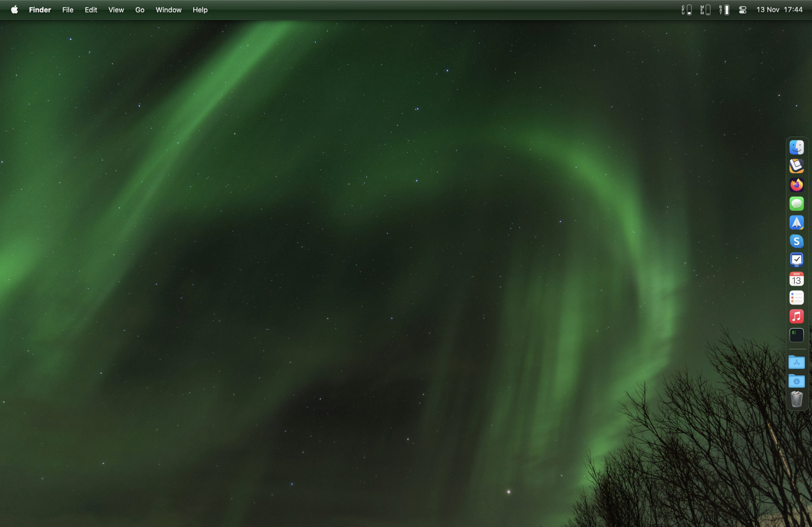This screenshot has height=527, width=812.
Task: Click the CPU usage meter
Action: pyautogui.click(x=686, y=10)
